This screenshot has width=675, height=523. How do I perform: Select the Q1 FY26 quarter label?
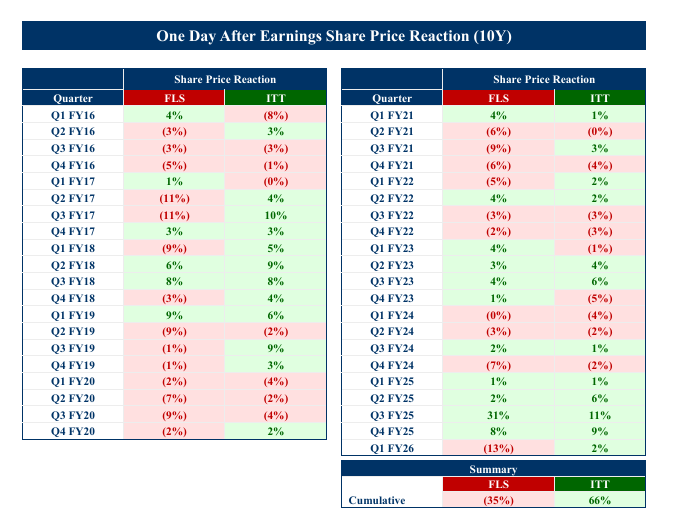coord(392,448)
